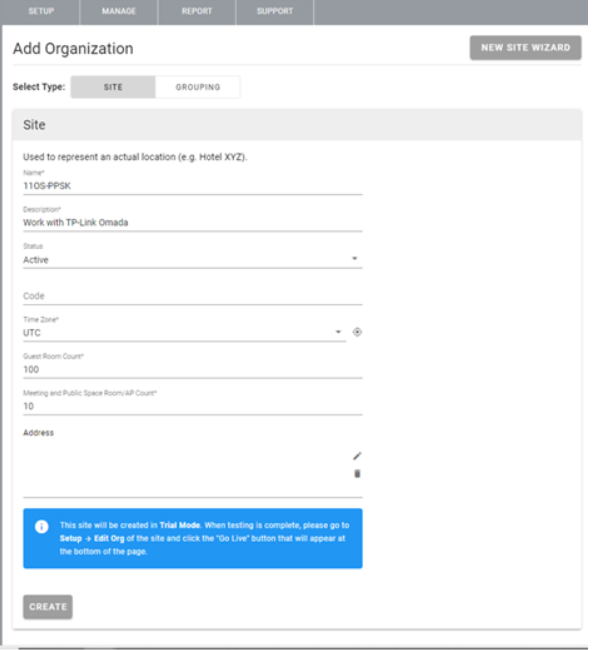This screenshot has height=650, width=603.
Task: Click the Meeting and Public Space Room/AP Count field
Action: pos(192,406)
